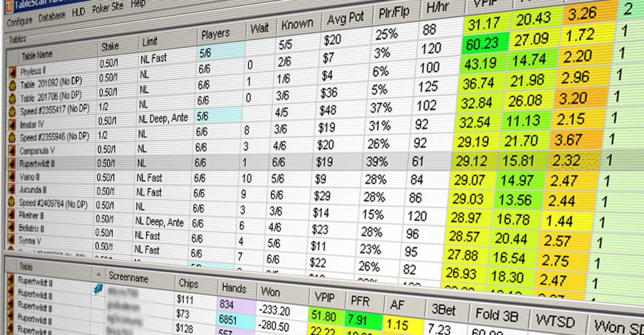Click the site icon beside Imatar IV
This screenshot has width=644, height=335.
[12, 124]
